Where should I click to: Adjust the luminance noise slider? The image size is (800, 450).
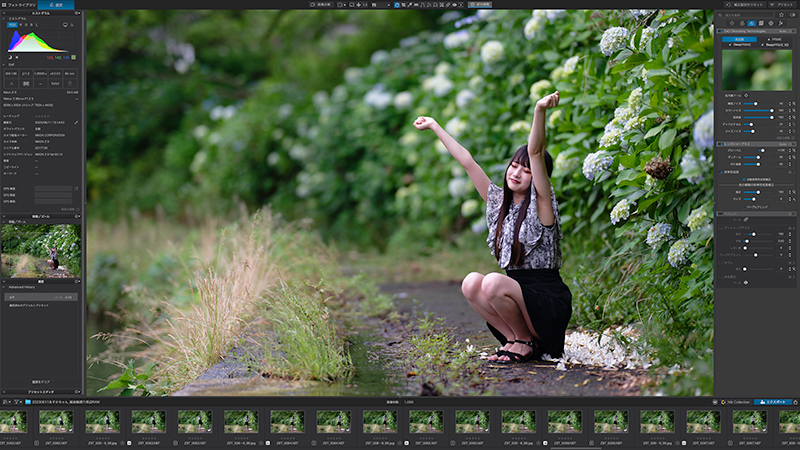click(758, 104)
